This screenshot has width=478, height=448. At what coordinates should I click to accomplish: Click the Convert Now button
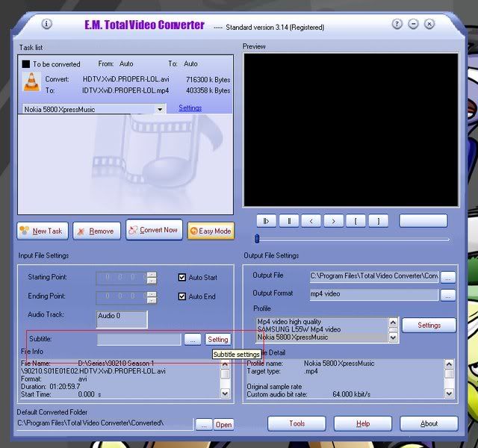point(154,230)
